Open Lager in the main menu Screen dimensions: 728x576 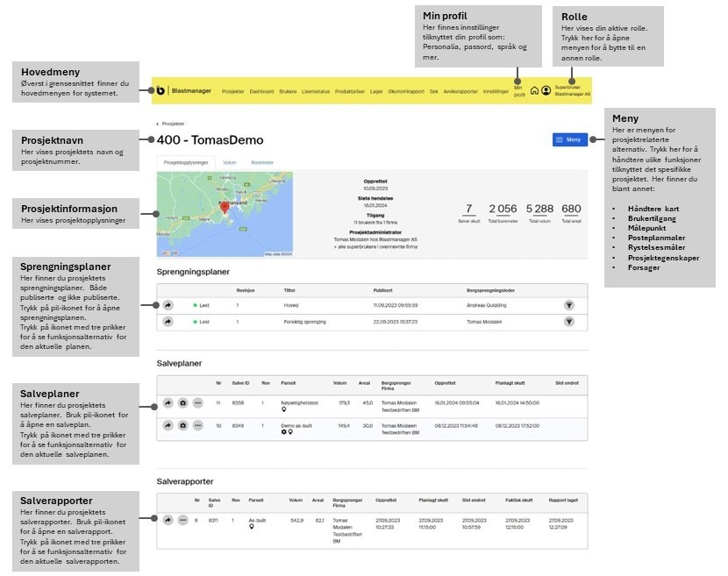(376, 91)
